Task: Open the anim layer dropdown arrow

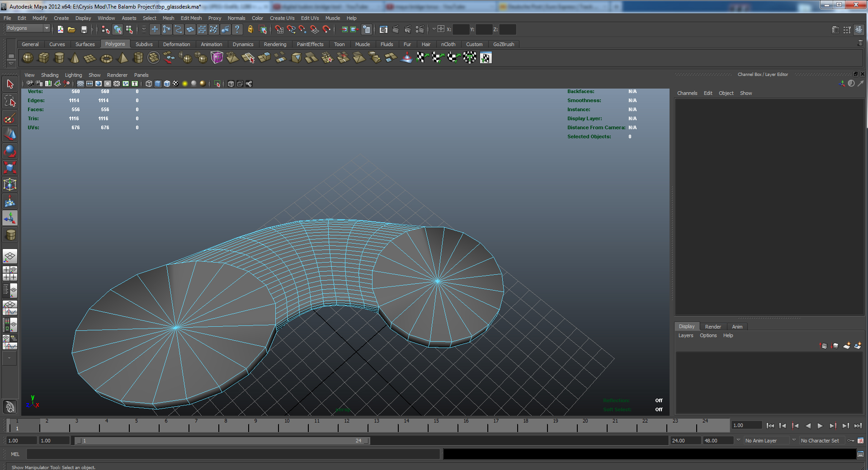Action: pyautogui.click(x=738, y=440)
